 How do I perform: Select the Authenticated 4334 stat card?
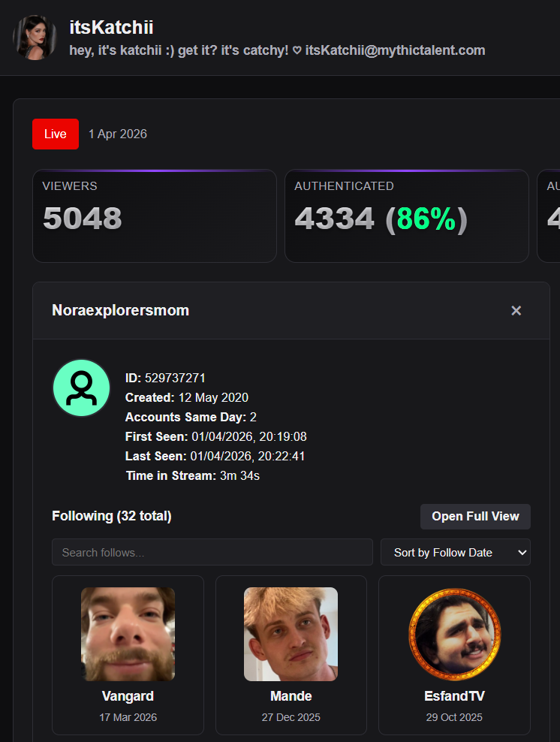pyautogui.click(x=407, y=216)
